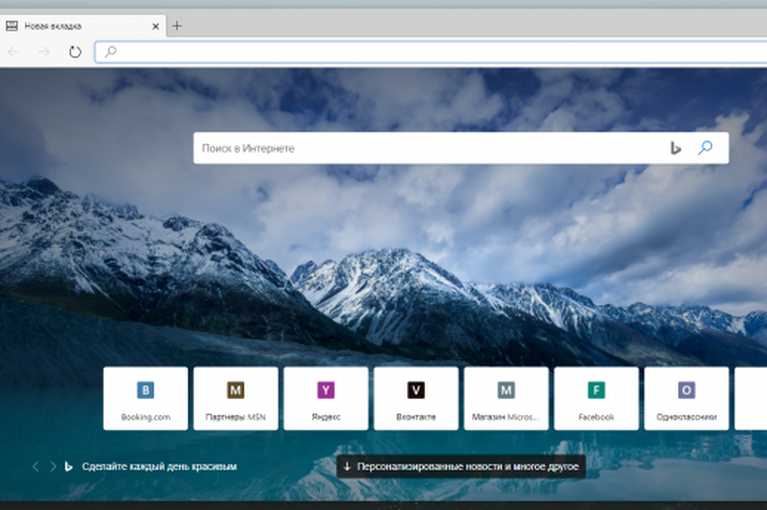767x510 pixels.
Task: Open the Одноклассники quick link tile
Action: tap(686, 399)
